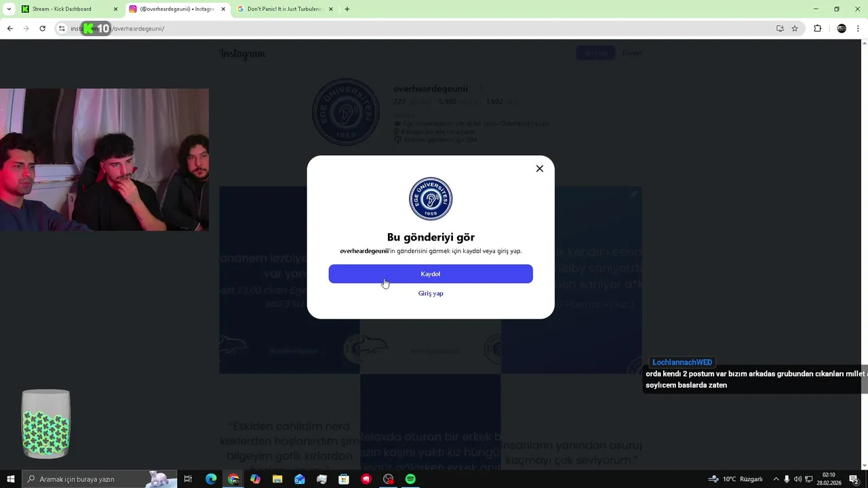Image resolution: width=868 pixels, height=488 pixels.
Task: Click the Instagram logo on page
Action: [242, 54]
